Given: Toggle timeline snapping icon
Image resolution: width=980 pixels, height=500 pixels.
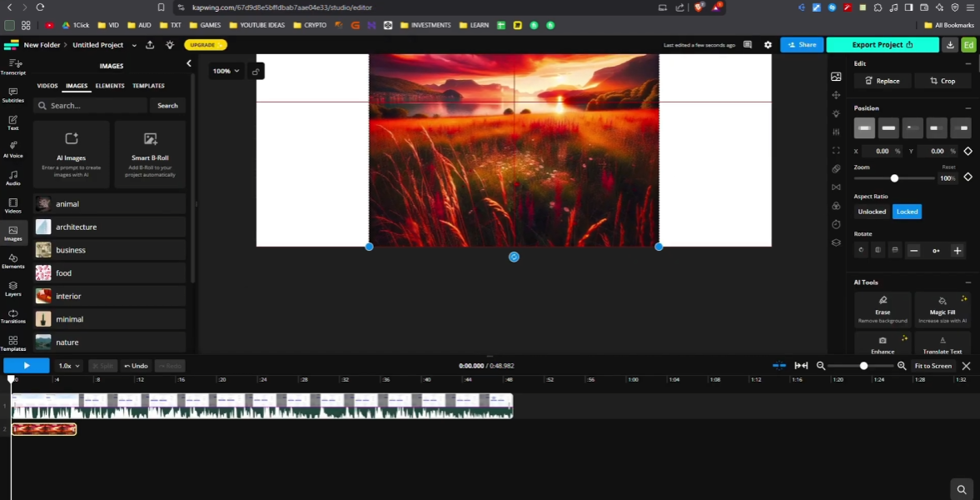Looking at the screenshot, I should click(779, 366).
